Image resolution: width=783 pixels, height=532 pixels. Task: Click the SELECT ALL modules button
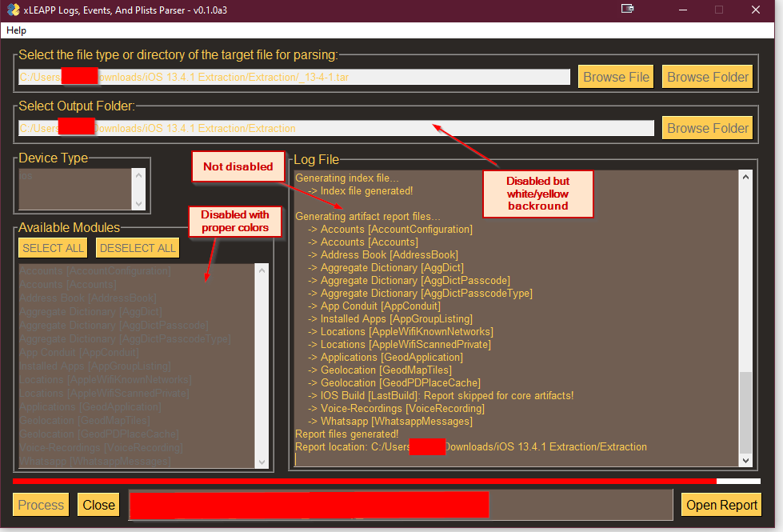tap(53, 248)
